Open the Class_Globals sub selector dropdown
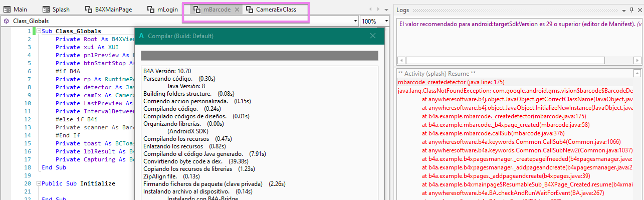The height and width of the screenshot is (200, 644). (355, 21)
